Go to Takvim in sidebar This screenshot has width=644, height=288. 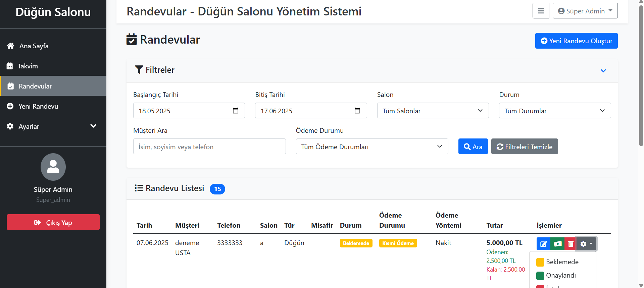(x=28, y=66)
